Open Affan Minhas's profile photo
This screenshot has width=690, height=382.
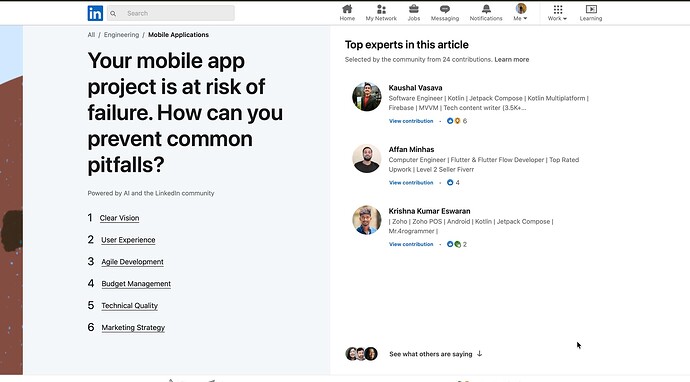tap(367, 158)
